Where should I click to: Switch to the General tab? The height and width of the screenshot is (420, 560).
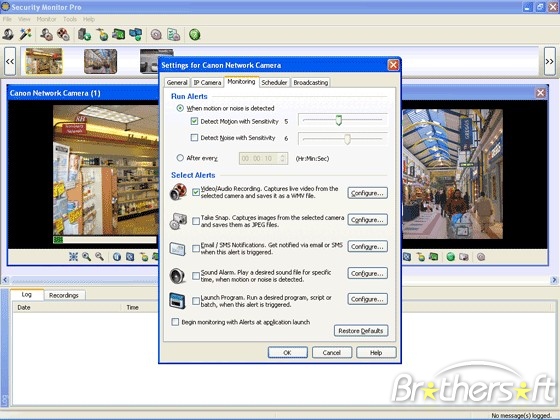point(177,82)
